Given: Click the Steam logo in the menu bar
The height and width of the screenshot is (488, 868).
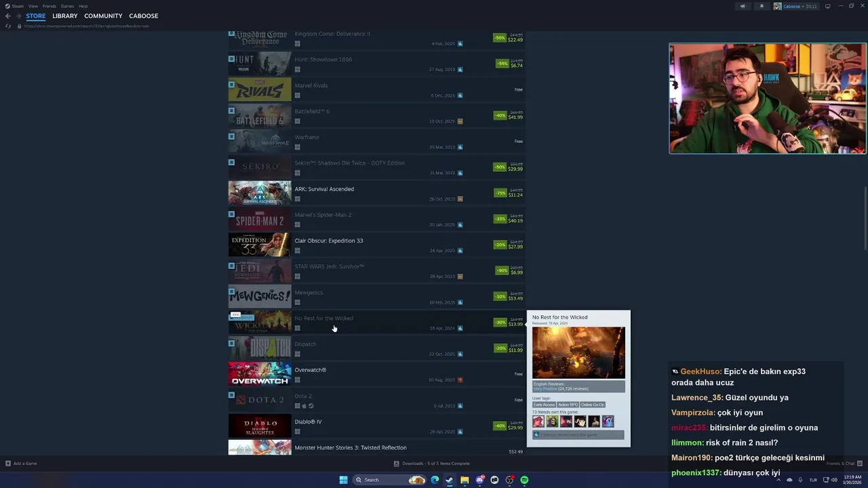Looking at the screenshot, I should [8, 6].
